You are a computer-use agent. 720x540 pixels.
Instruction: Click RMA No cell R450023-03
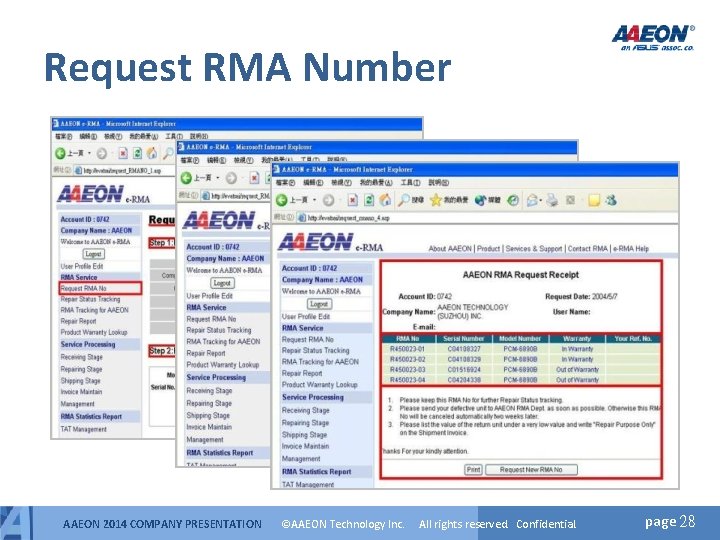coord(407,370)
